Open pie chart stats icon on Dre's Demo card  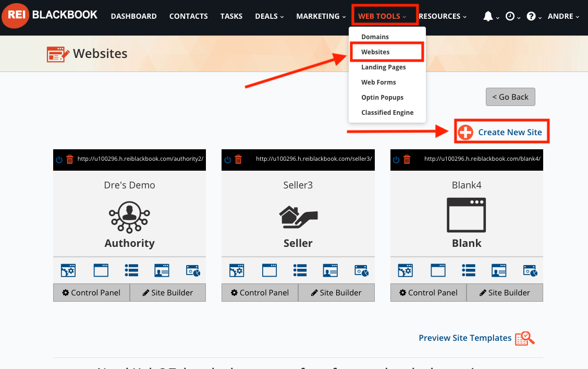click(193, 271)
